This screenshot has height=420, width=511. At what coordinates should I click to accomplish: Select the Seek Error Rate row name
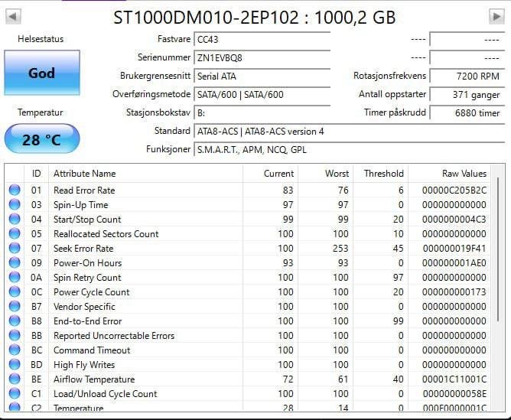pos(83,249)
